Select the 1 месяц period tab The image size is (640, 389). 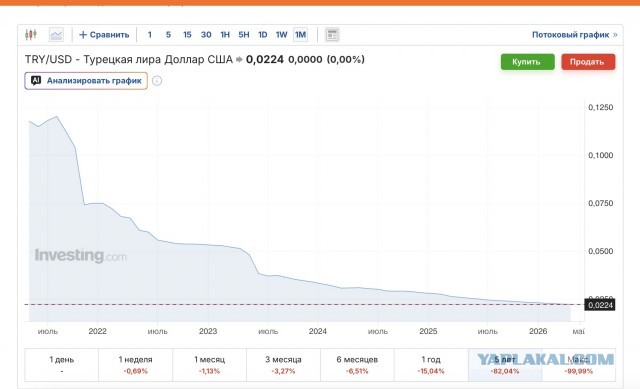pyautogui.click(x=209, y=365)
